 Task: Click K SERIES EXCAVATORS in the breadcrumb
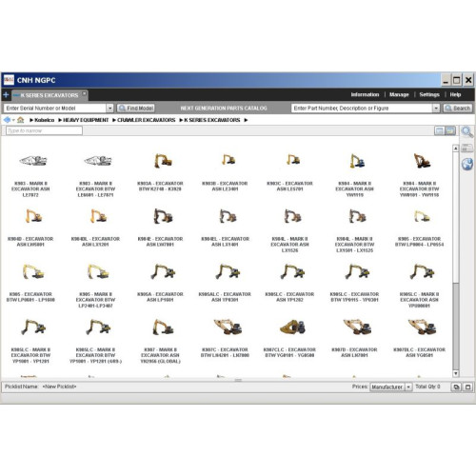pos(212,120)
